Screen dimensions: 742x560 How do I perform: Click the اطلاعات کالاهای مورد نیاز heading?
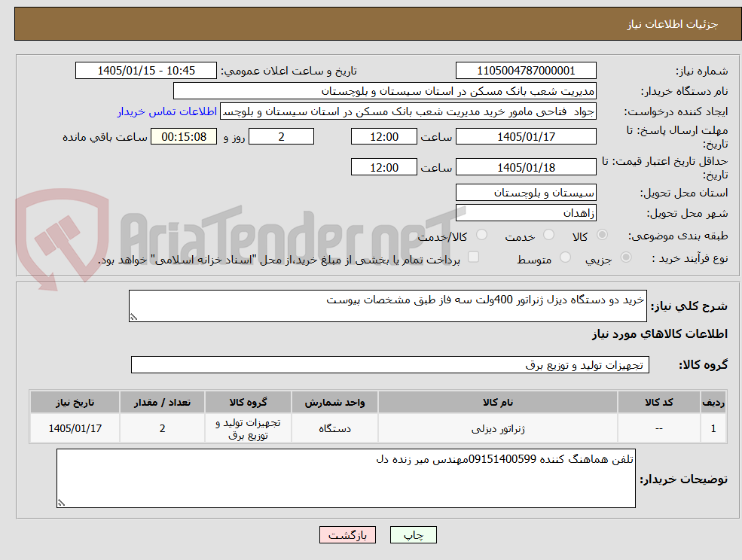[660, 334]
